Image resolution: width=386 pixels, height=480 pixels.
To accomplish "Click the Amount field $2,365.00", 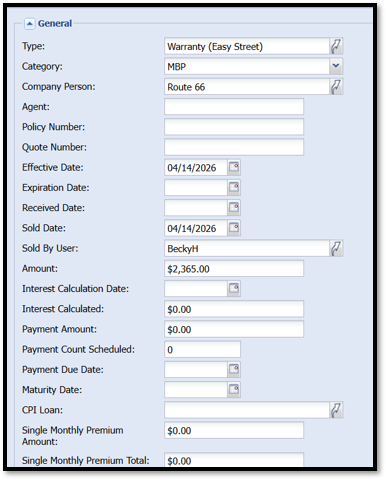I will pyautogui.click(x=234, y=269).
